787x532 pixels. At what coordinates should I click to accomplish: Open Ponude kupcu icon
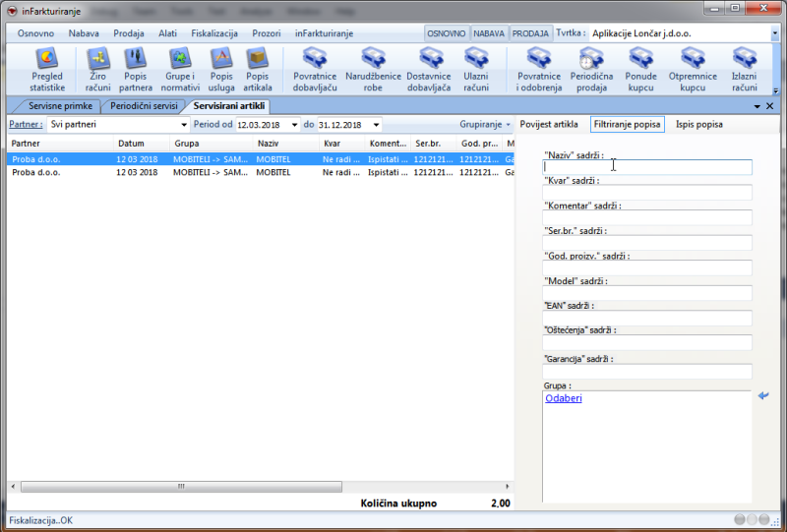coord(641,70)
